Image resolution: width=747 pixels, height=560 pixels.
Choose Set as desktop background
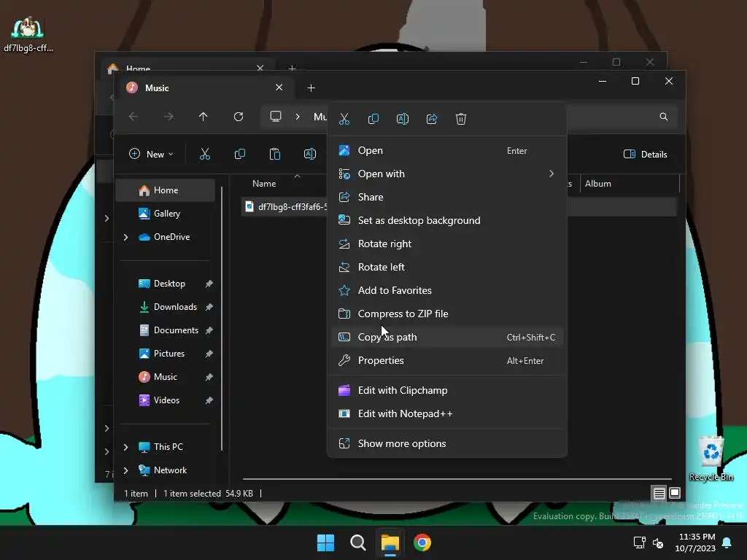446,220
